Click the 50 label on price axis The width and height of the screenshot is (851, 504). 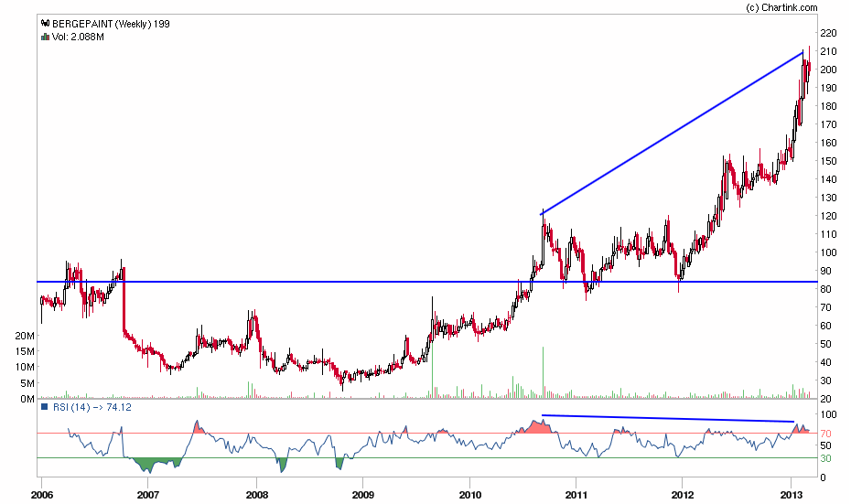coord(826,345)
